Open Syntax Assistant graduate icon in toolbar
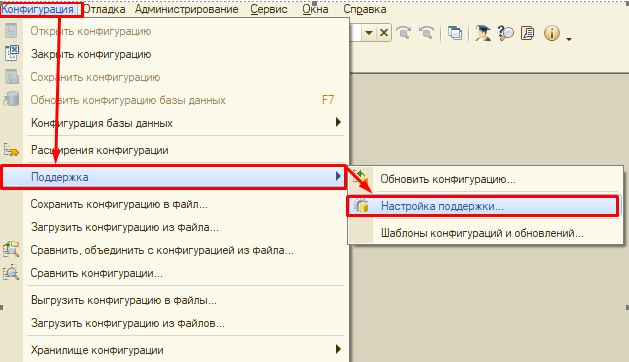Image resolution: width=629 pixels, height=362 pixels. (483, 33)
